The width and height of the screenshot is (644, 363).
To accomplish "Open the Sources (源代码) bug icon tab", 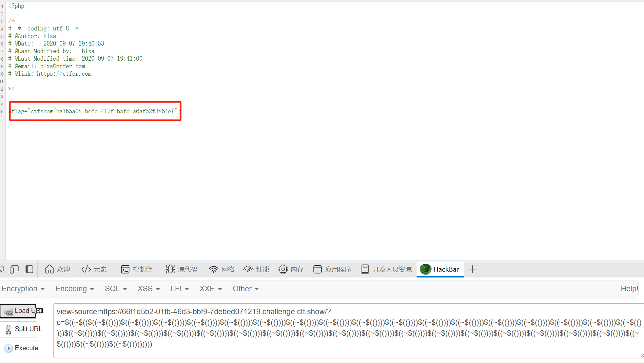I will pyautogui.click(x=182, y=269).
